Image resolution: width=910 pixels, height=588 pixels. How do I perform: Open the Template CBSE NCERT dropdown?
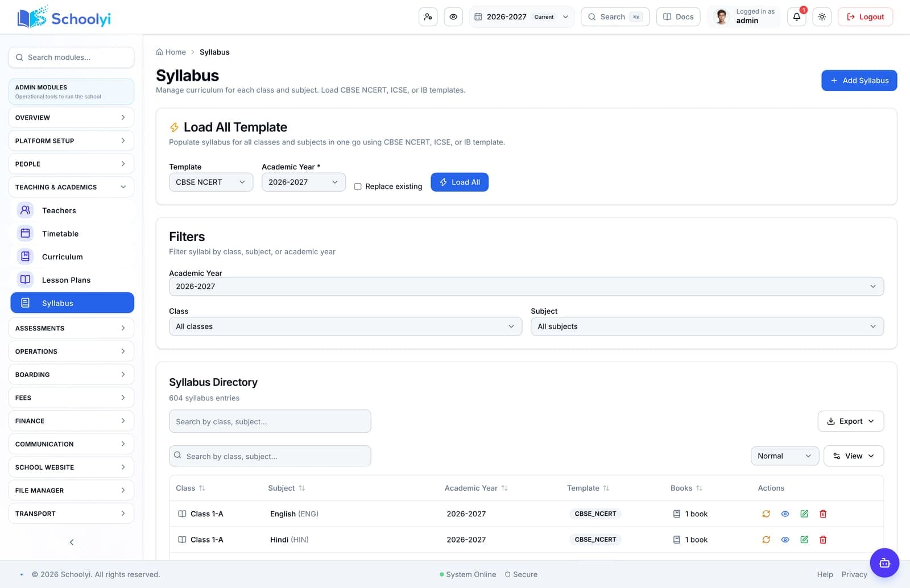tap(210, 182)
